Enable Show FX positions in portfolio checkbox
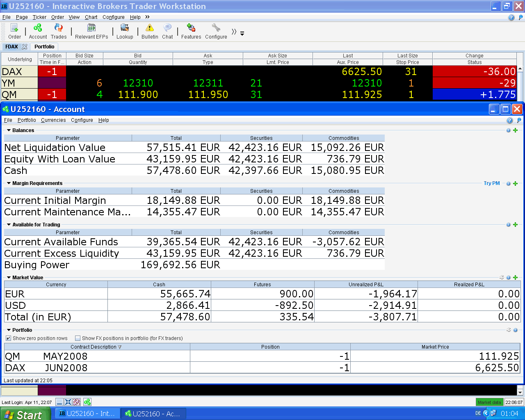The width and height of the screenshot is (525, 420). [x=78, y=338]
